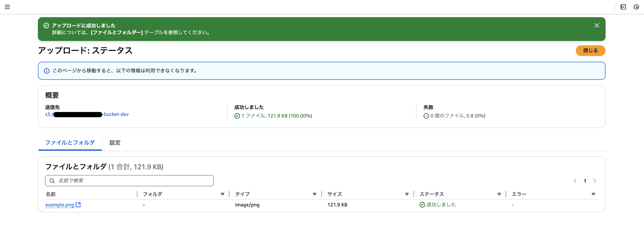The width and height of the screenshot is (644, 247).
Task: Open the サイズ column sort dropdown
Action: (x=407, y=194)
